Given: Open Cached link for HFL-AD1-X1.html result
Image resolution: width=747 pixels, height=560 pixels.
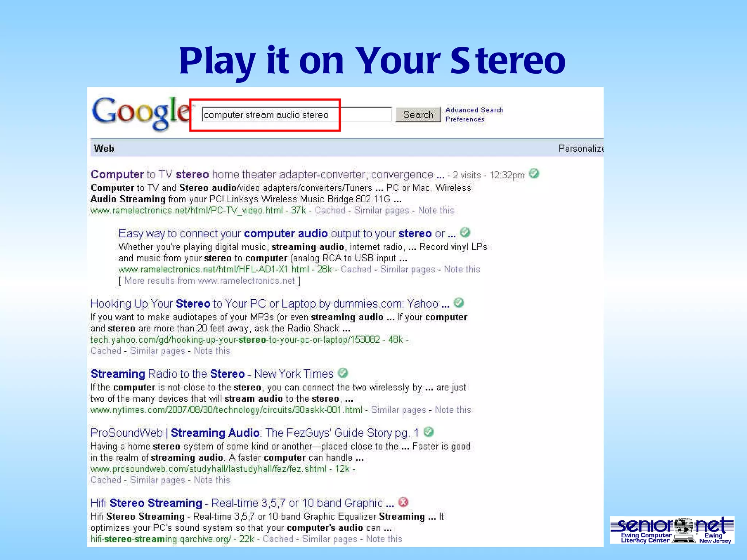Looking at the screenshot, I should pos(356,269).
